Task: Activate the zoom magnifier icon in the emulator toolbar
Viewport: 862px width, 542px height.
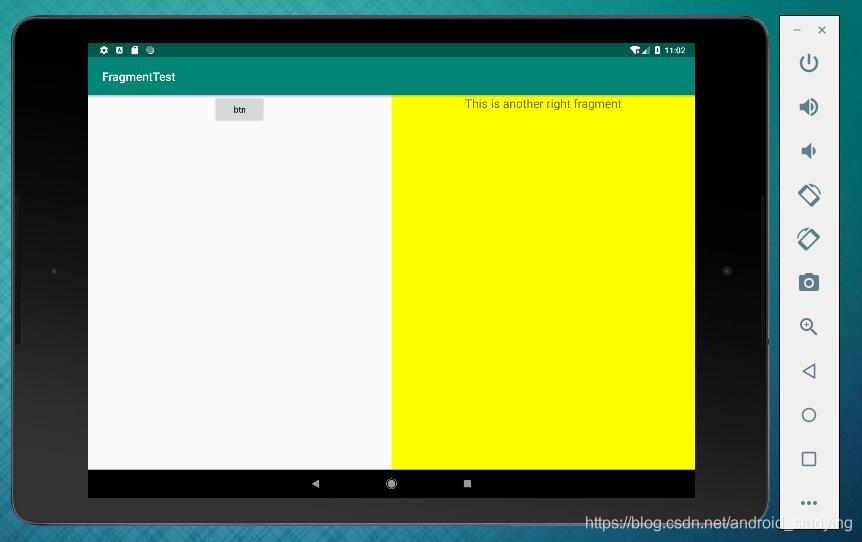Action: (x=809, y=327)
